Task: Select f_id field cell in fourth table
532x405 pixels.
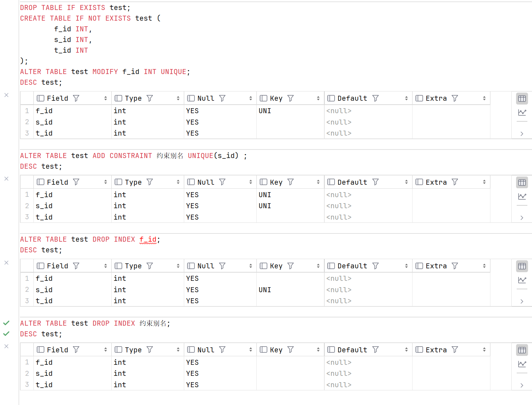Action: [x=73, y=362]
